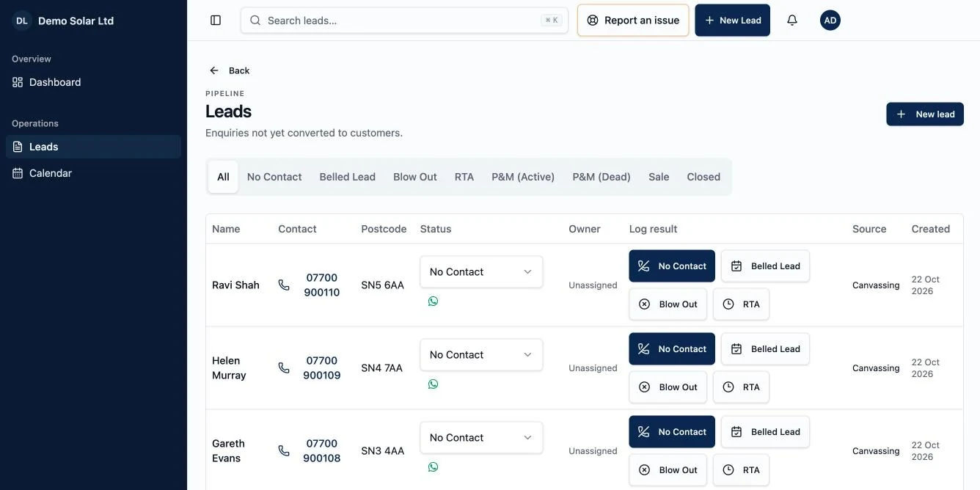
Task: Toggle the sidebar panel icon
Action: point(216,21)
